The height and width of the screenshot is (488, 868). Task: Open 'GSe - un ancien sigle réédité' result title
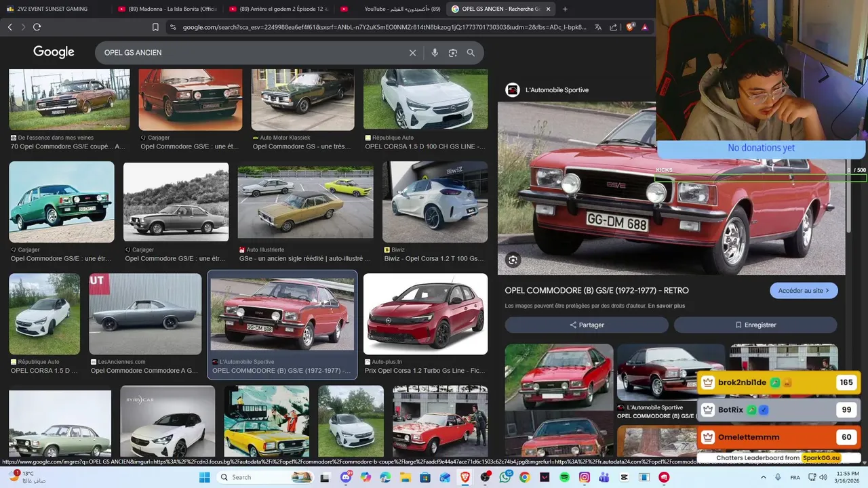click(x=304, y=259)
